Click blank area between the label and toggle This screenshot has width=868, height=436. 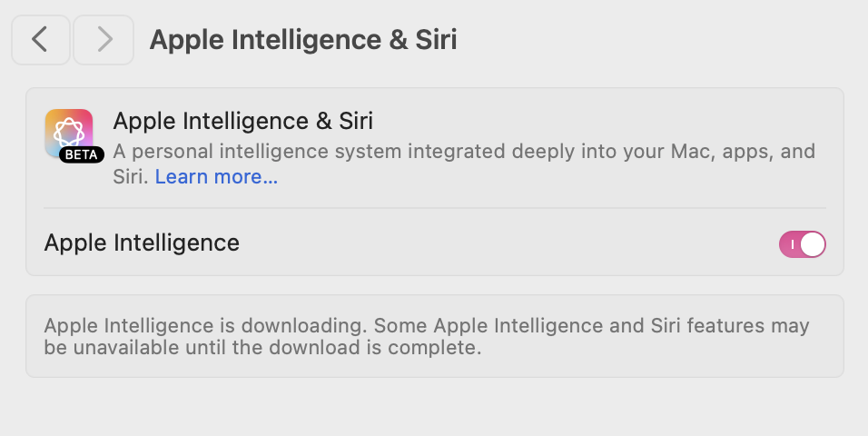pos(508,243)
